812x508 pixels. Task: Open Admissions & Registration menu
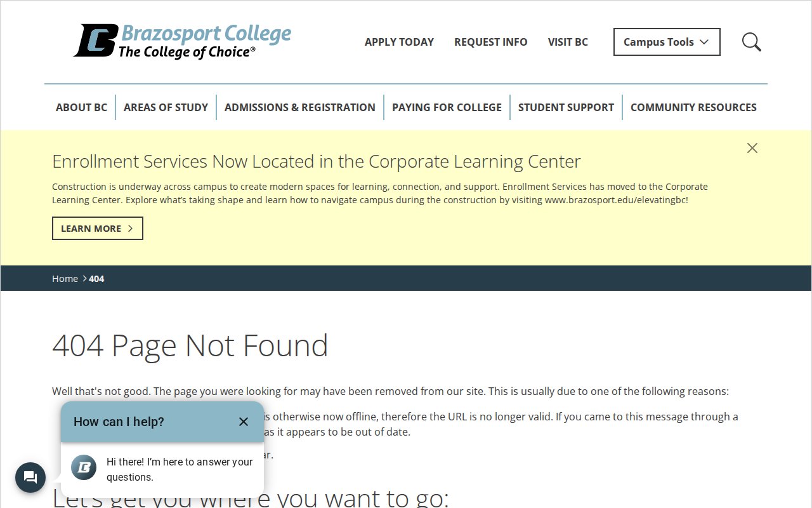(x=299, y=107)
